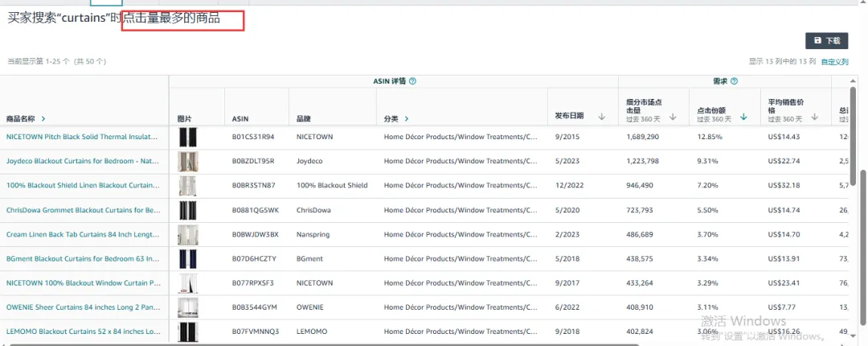Open the 100% Blackout Shield Linen product
868x346 pixels.
click(84, 185)
